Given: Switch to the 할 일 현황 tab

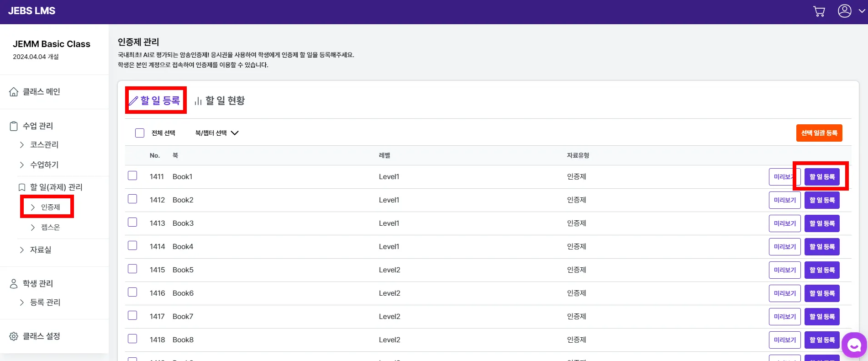Looking at the screenshot, I should [x=220, y=101].
